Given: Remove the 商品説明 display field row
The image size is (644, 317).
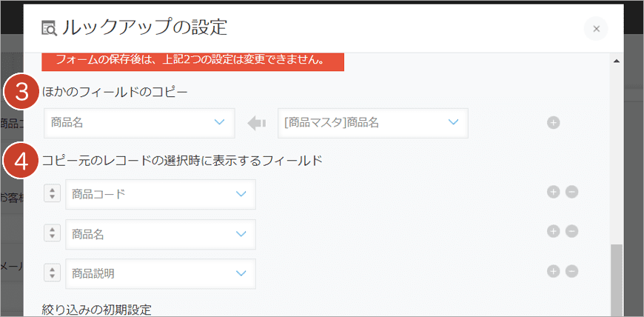Looking at the screenshot, I should coord(571,271).
